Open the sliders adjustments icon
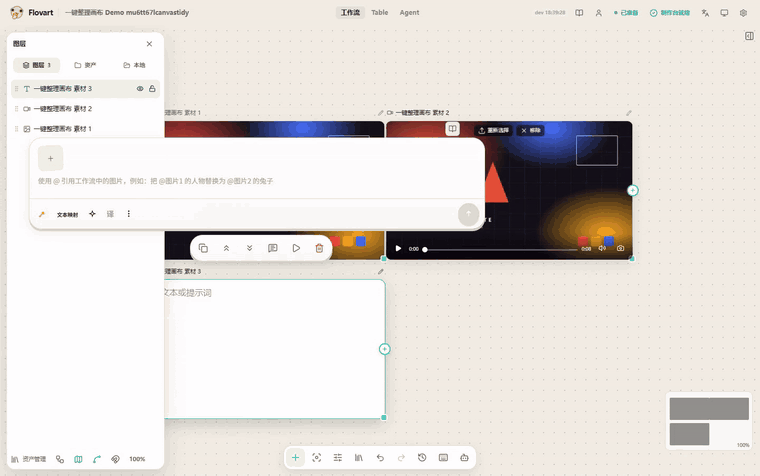The image size is (760, 476). [338, 458]
